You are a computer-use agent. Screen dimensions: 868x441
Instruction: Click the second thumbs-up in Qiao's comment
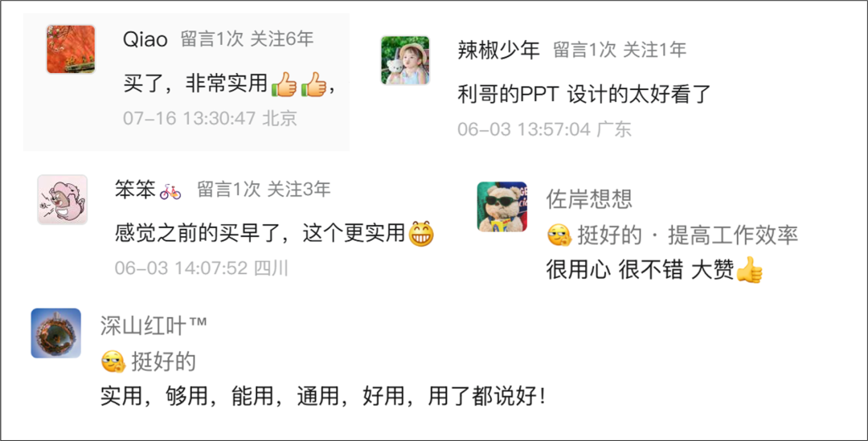point(314,84)
